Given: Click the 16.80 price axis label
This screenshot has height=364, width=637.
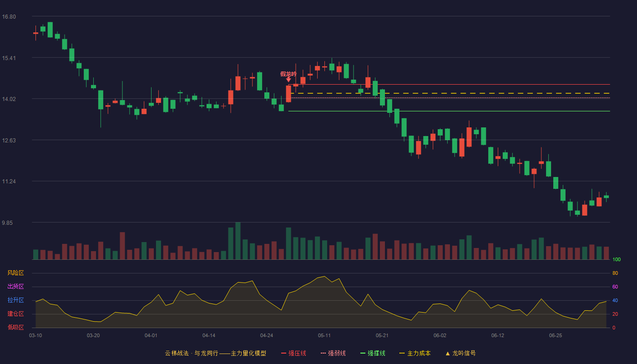Looking at the screenshot, I should pyautogui.click(x=9, y=17).
